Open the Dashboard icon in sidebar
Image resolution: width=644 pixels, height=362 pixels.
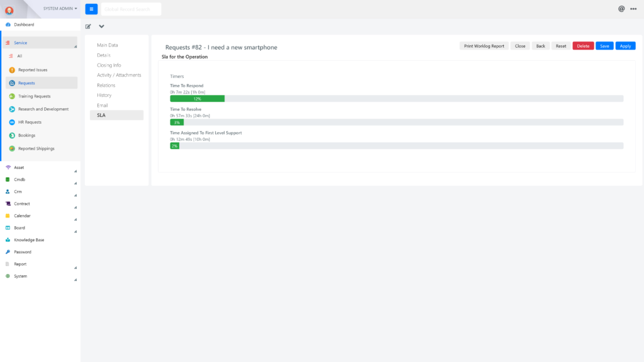pos(8,25)
